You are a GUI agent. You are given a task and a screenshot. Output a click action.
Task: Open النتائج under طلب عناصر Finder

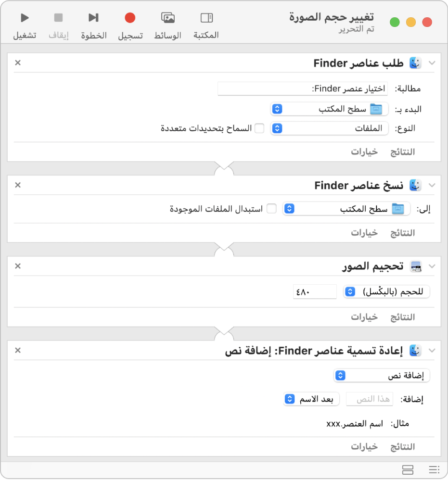click(402, 152)
